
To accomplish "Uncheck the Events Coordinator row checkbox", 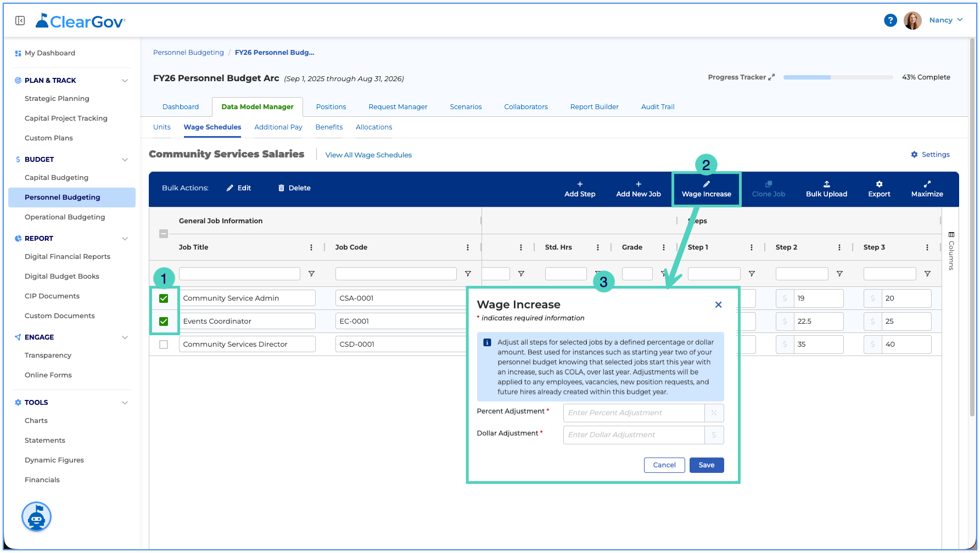I will pos(164,321).
